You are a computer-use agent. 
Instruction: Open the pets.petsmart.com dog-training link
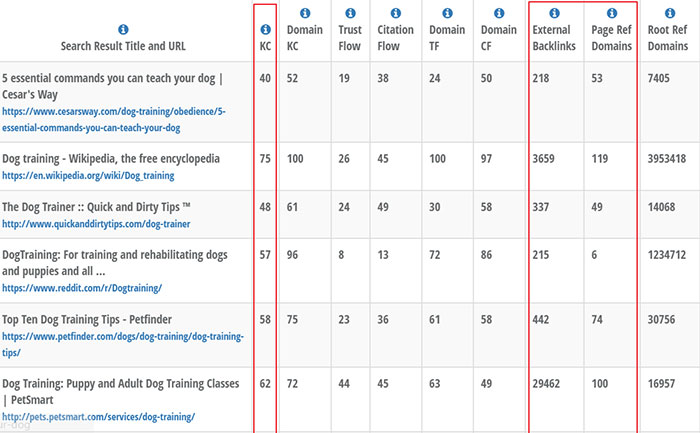point(98,416)
